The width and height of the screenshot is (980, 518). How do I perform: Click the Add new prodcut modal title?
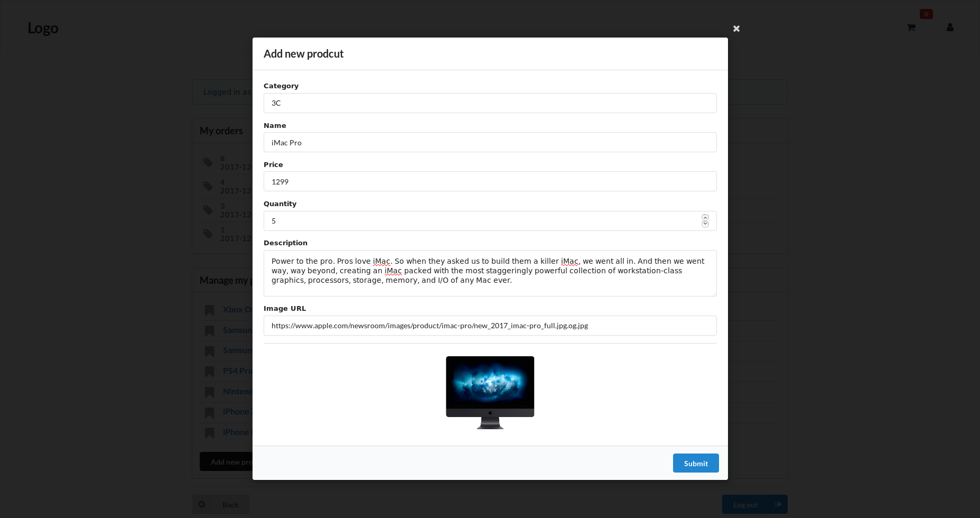[303, 53]
